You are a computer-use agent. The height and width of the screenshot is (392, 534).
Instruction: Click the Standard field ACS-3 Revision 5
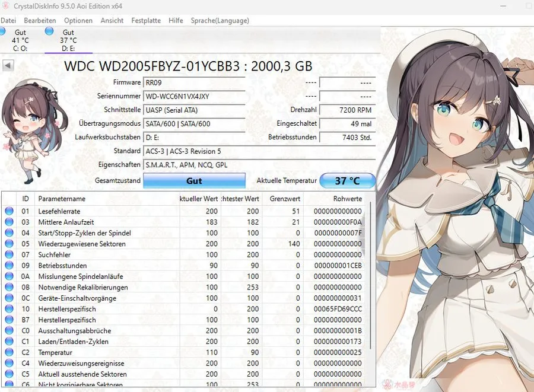259,151
